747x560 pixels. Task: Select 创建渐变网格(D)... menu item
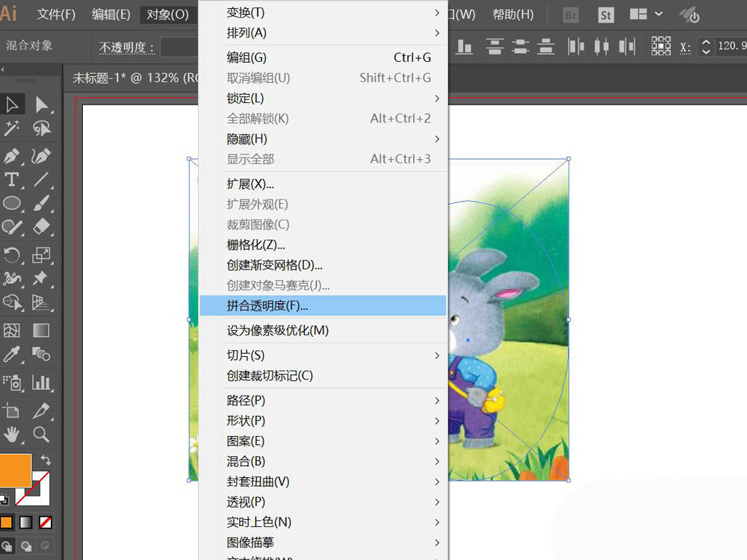[323, 265]
